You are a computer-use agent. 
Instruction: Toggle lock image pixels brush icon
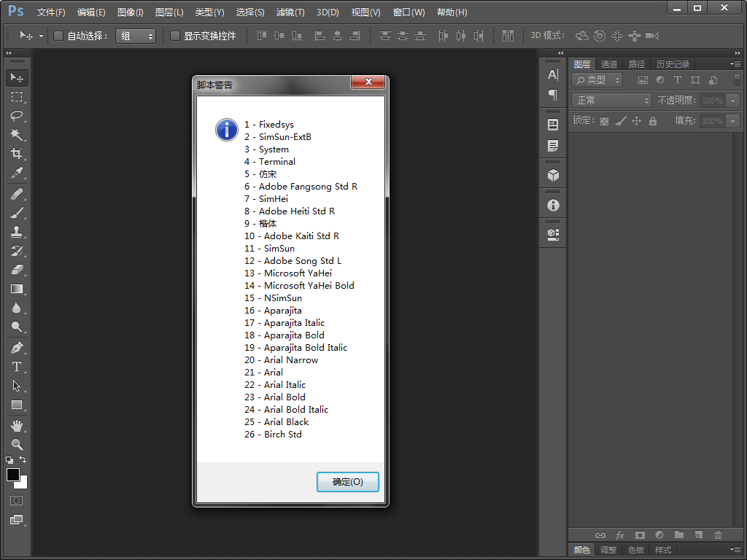[x=620, y=121]
